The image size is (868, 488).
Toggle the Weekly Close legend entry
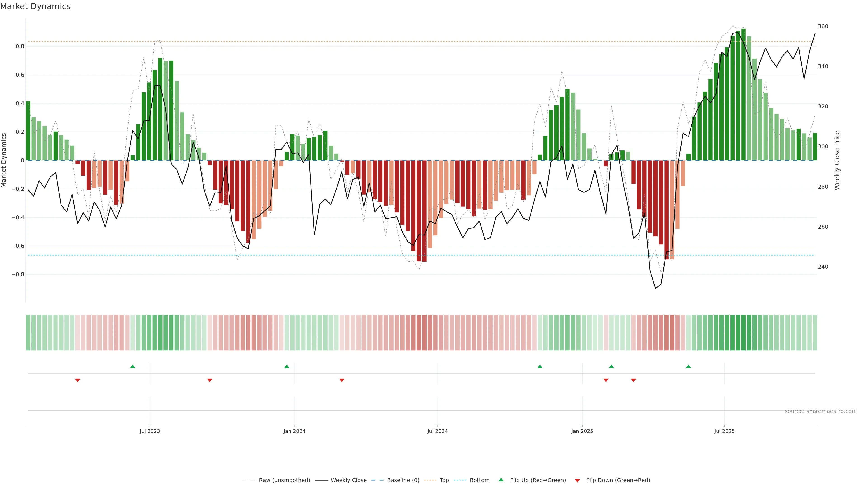coord(348,480)
